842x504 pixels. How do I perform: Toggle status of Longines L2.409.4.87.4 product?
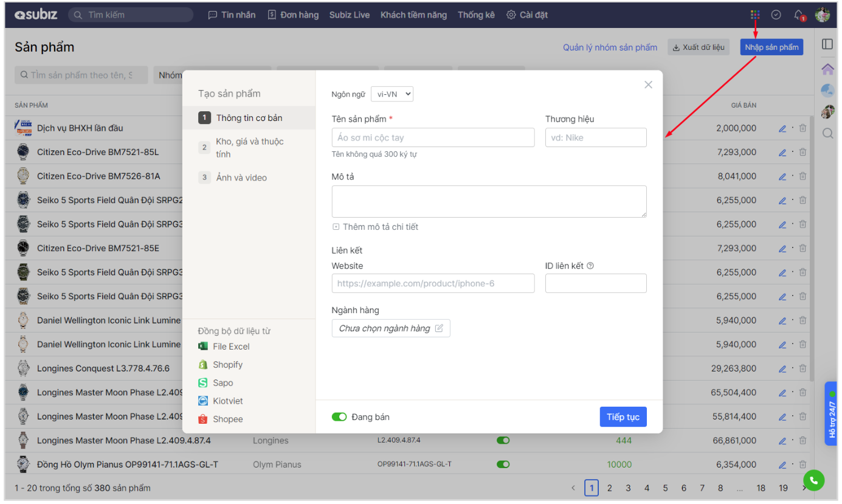point(503,440)
